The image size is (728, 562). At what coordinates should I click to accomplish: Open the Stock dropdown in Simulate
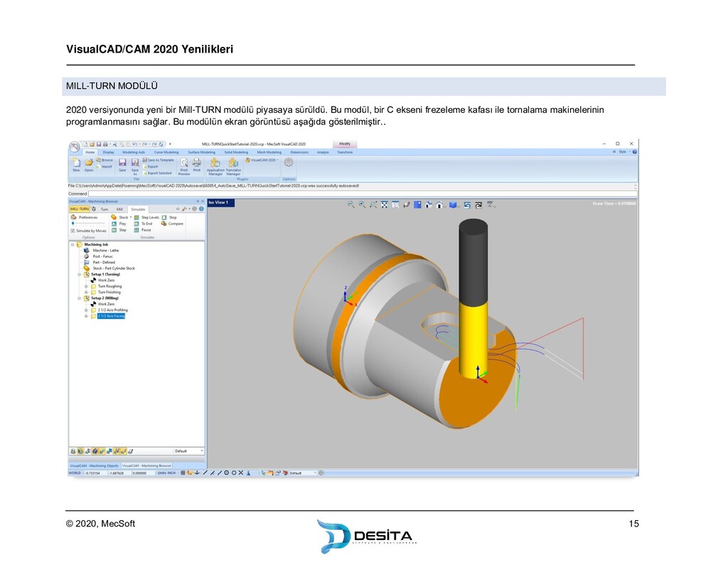click(122, 217)
